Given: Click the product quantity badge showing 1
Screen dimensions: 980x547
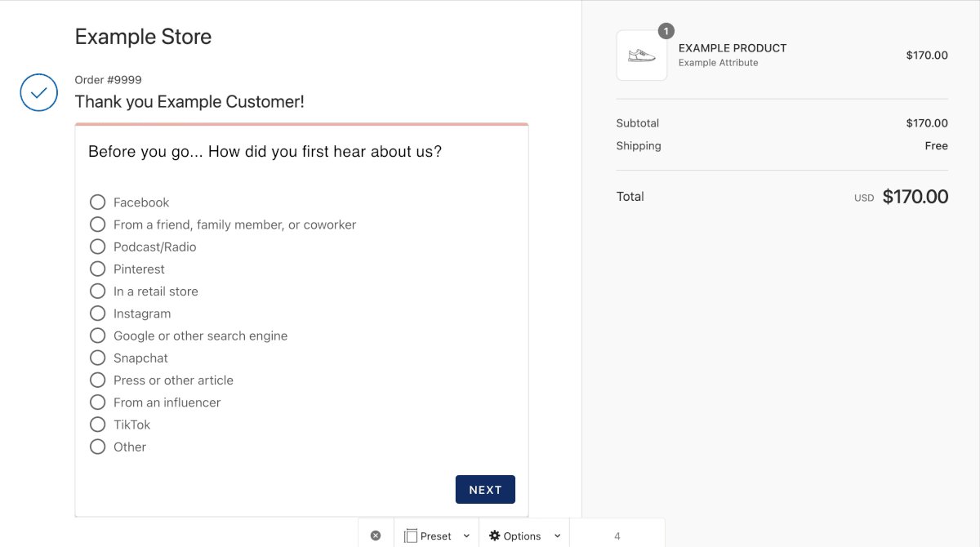Looking at the screenshot, I should 666,32.
